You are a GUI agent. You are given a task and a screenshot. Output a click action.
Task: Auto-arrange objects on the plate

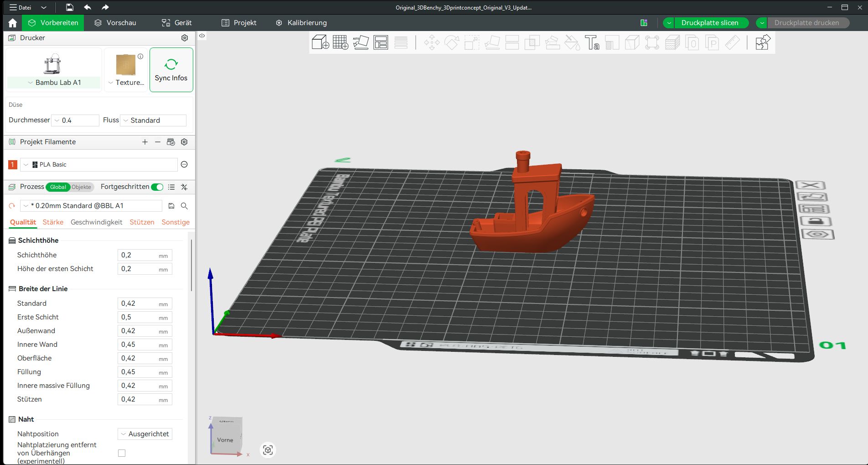(381, 42)
